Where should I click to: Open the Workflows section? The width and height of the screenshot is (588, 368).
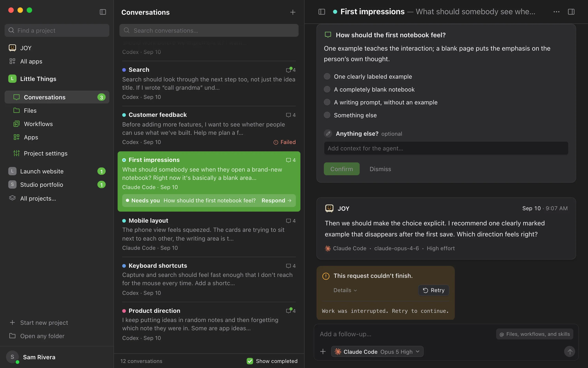(57, 124)
